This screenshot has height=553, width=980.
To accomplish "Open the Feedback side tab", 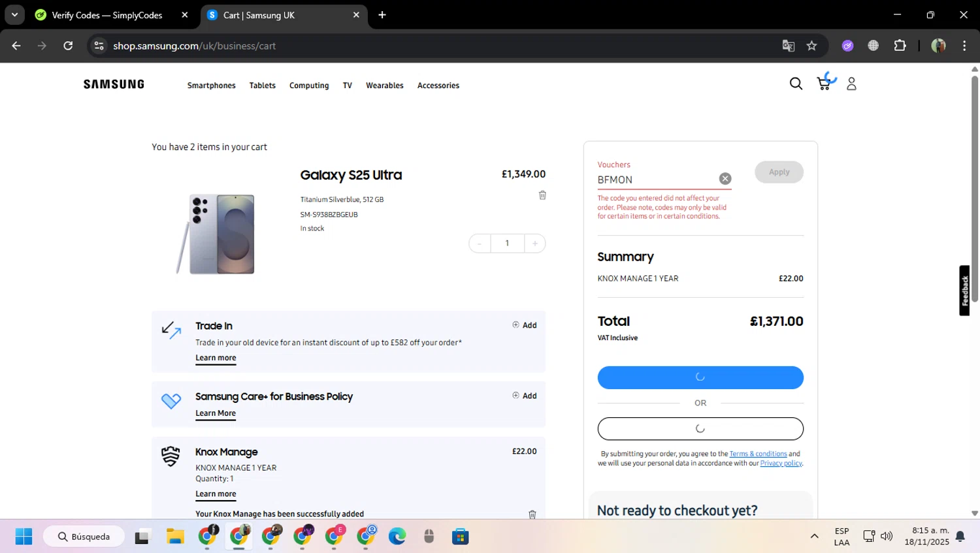I will click(x=964, y=291).
